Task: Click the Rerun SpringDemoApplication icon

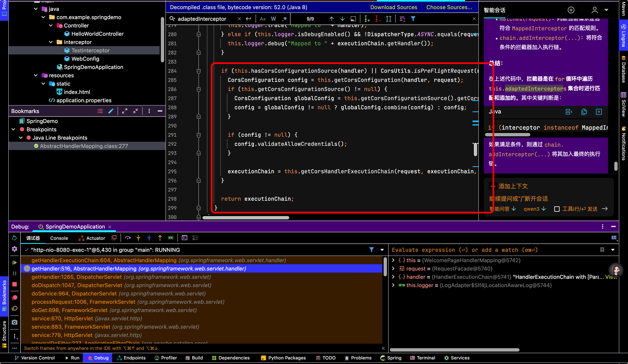Action: (15, 238)
